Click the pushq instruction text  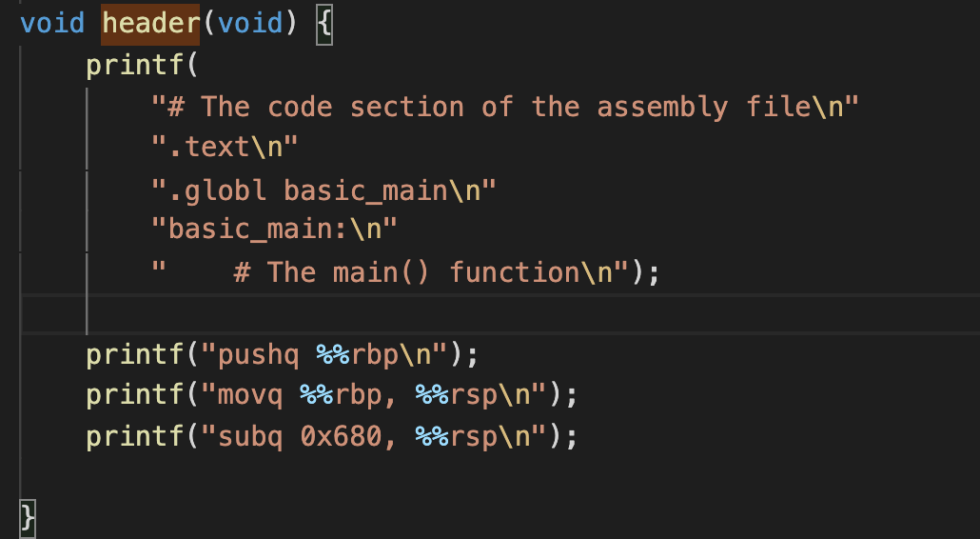coord(259,355)
